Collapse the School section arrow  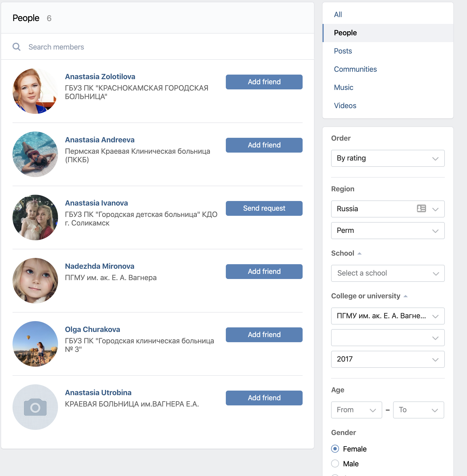[359, 253]
